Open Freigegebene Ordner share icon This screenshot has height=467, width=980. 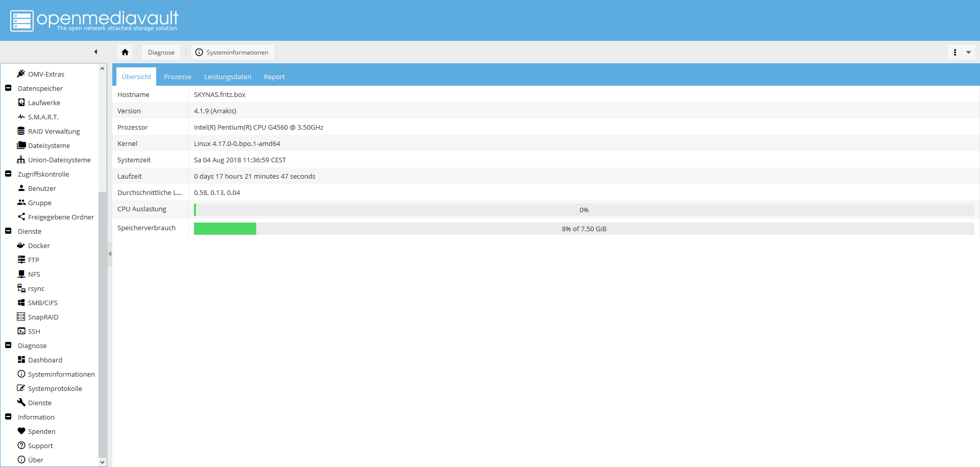pyautogui.click(x=21, y=216)
